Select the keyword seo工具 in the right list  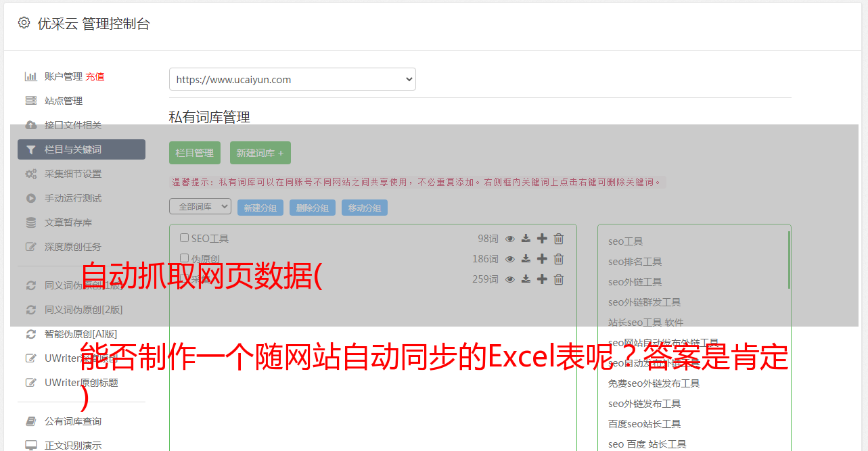626,241
